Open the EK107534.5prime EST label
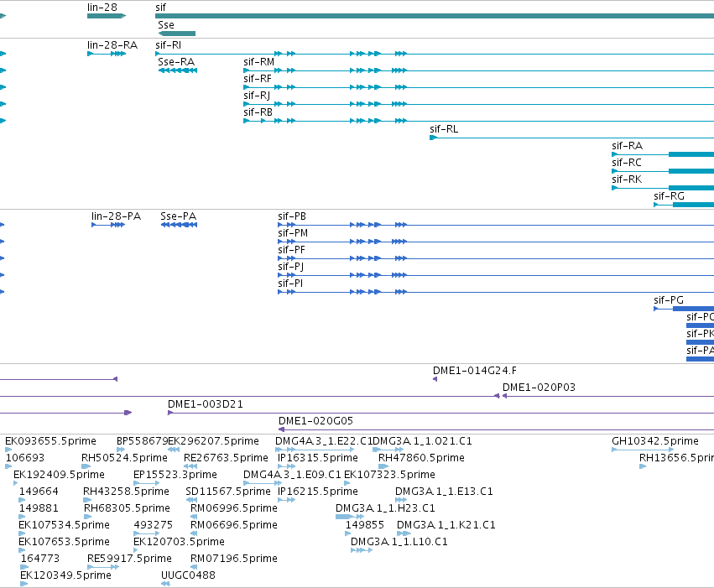This screenshot has height=588, width=714. click(x=65, y=525)
